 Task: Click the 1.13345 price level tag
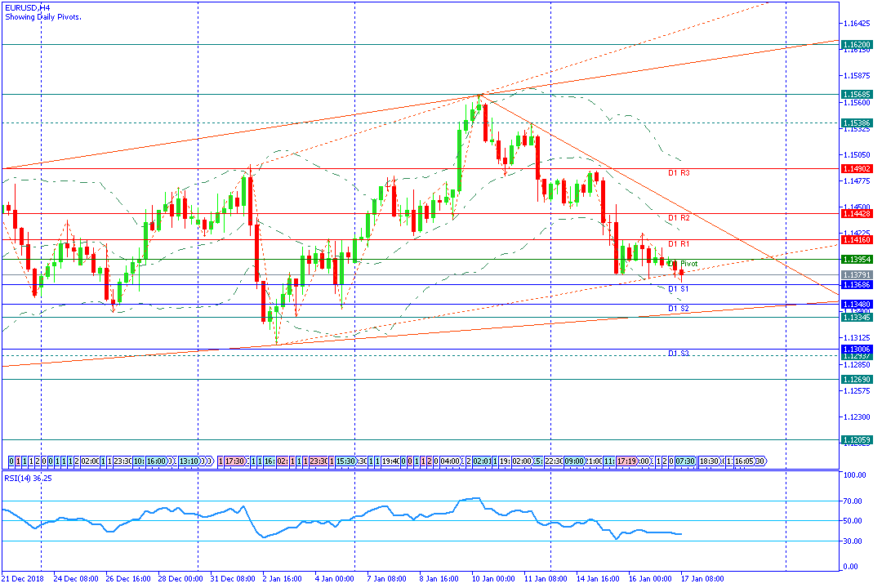tap(857, 318)
